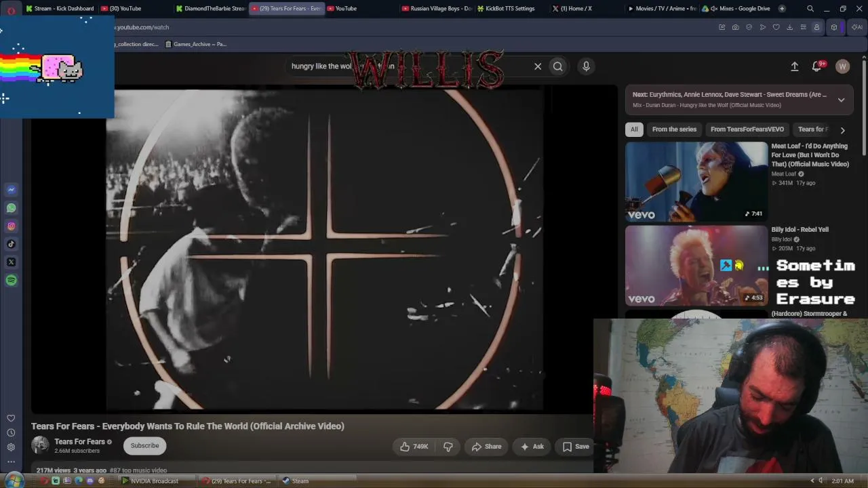Viewport: 868px width, 488px height.
Task: Open sidebar settings gear
Action: tap(11, 447)
